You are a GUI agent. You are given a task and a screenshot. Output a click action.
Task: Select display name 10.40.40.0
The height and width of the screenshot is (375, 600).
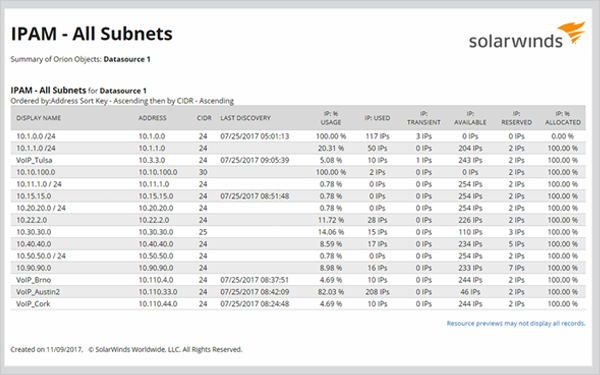tap(34, 244)
